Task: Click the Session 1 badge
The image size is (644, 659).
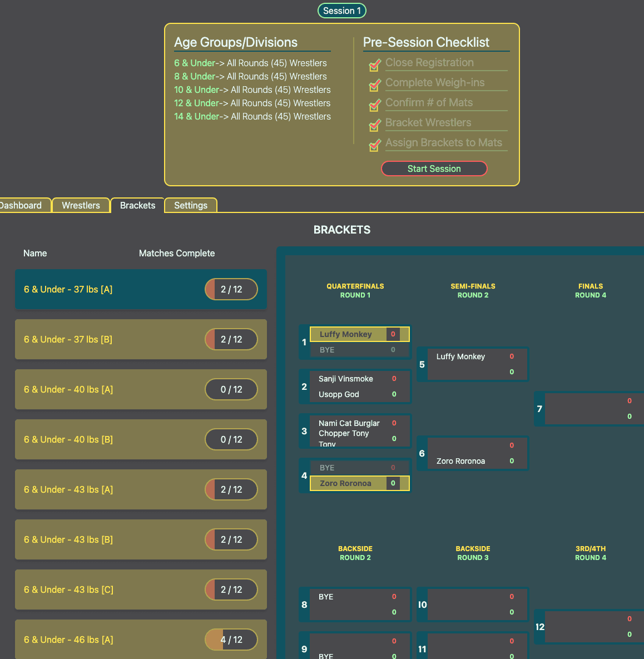Action: click(x=341, y=11)
